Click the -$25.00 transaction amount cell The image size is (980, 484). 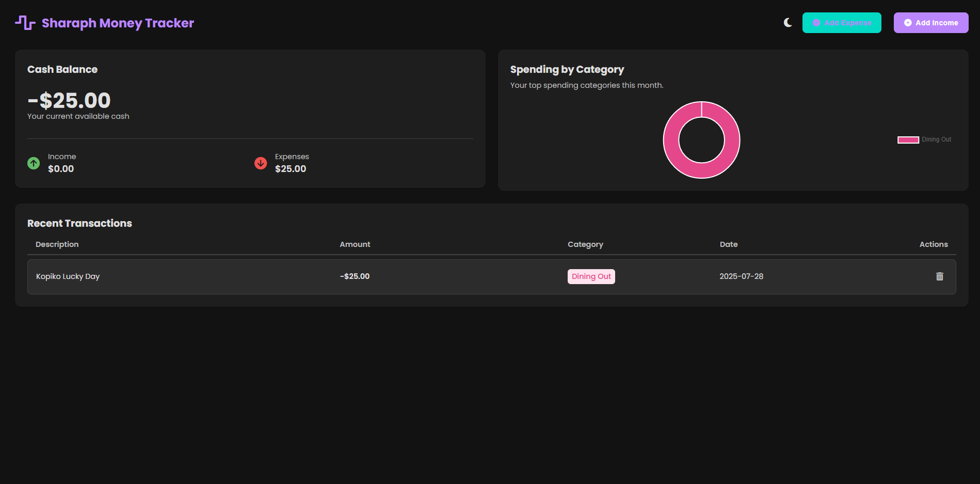[355, 276]
